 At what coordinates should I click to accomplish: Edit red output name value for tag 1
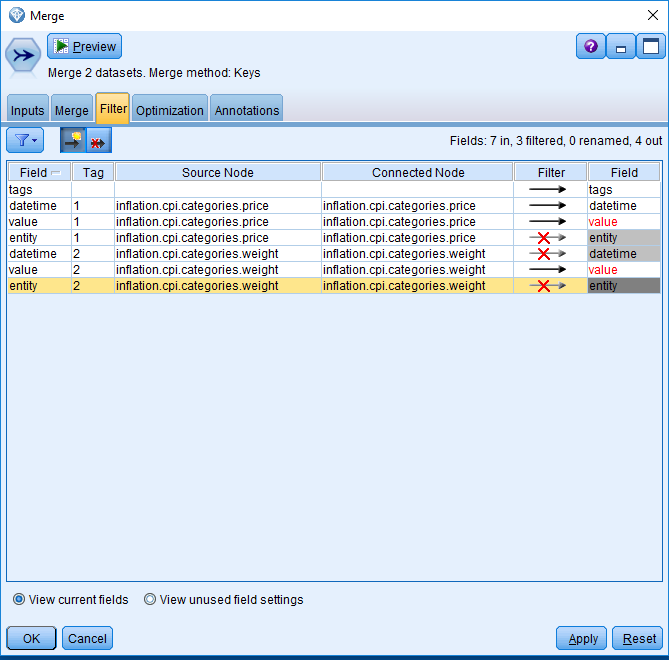coord(624,221)
